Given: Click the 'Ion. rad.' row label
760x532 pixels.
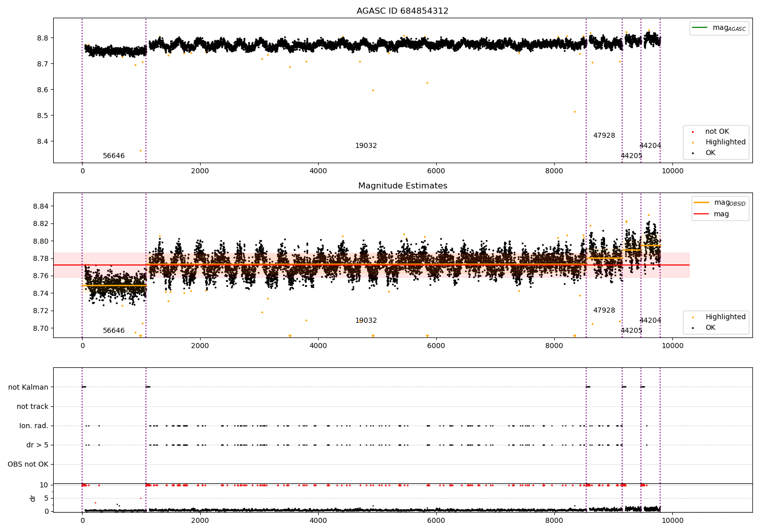Looking at the screenshot, I should (34, 426).
